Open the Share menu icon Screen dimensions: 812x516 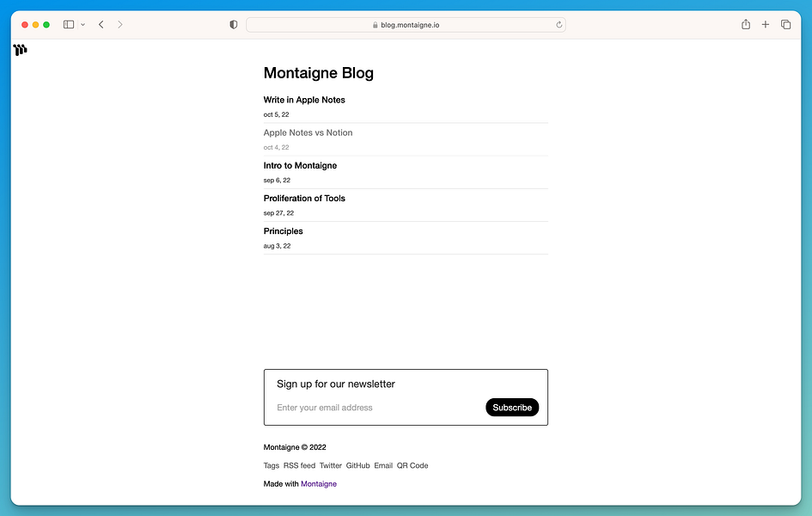tap(746, 24)
